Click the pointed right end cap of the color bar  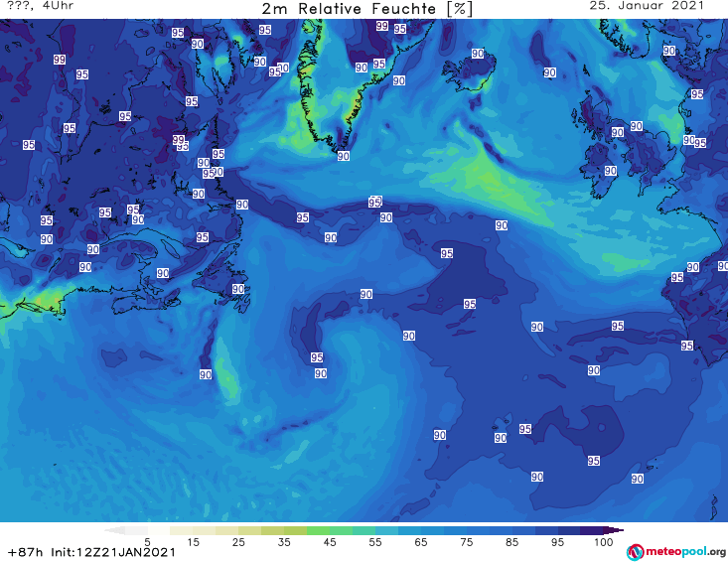click(x=614, y=530)
